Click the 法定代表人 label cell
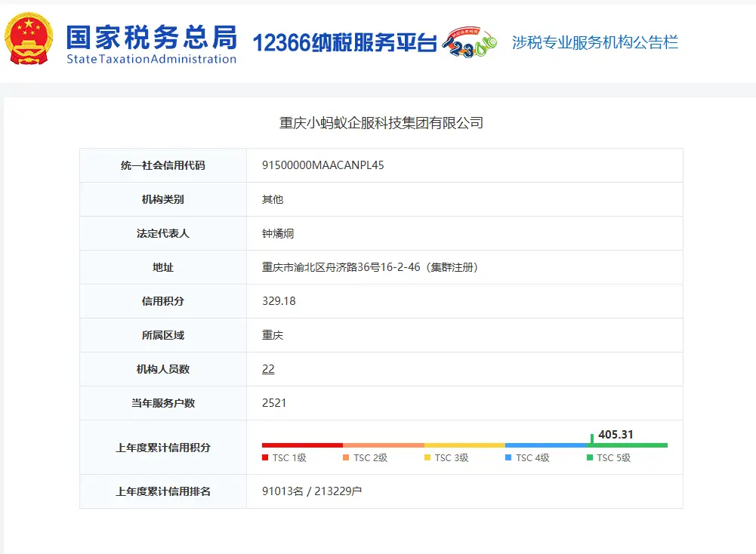This screenshot has height=554, width=756. click(x=163, y=234)
